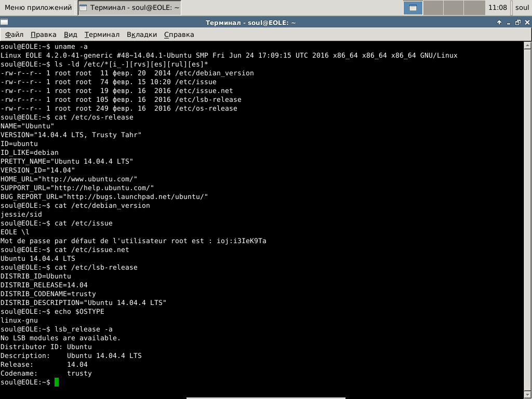Screen dimensions: 532x399
Task: Click the line 'Linux EOLE 4.2.0-41-generic'
Action: click(229, 55)
